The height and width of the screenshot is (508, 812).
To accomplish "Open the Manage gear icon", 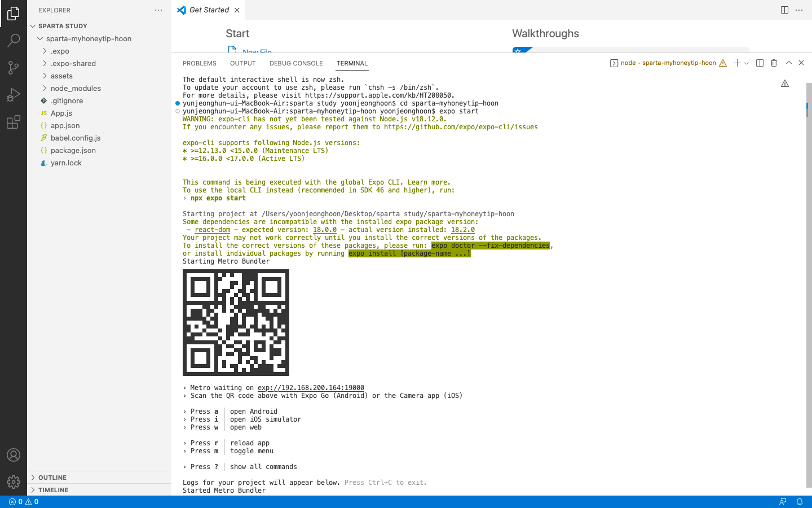I will coord(14,481).
